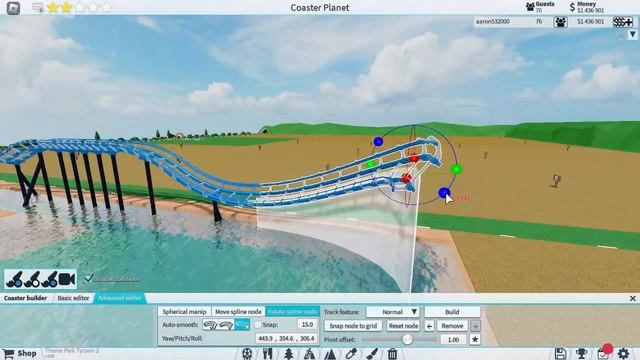This screenshot has width=640, height=360.
Task: Select the trash can delete tool
Action: (392, 353)
